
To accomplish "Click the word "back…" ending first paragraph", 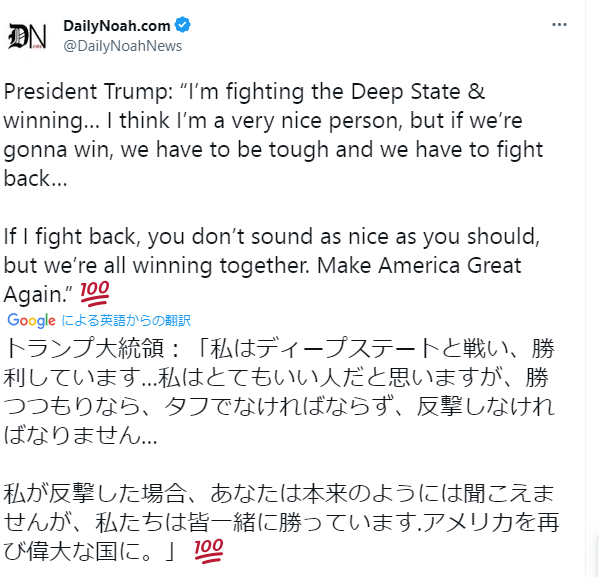I will pos(36,179).
